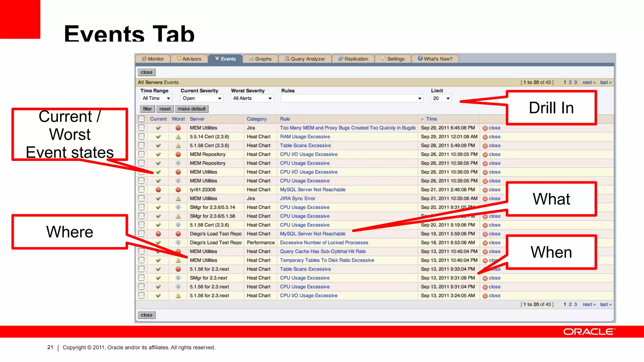Click the reset button

165,109
